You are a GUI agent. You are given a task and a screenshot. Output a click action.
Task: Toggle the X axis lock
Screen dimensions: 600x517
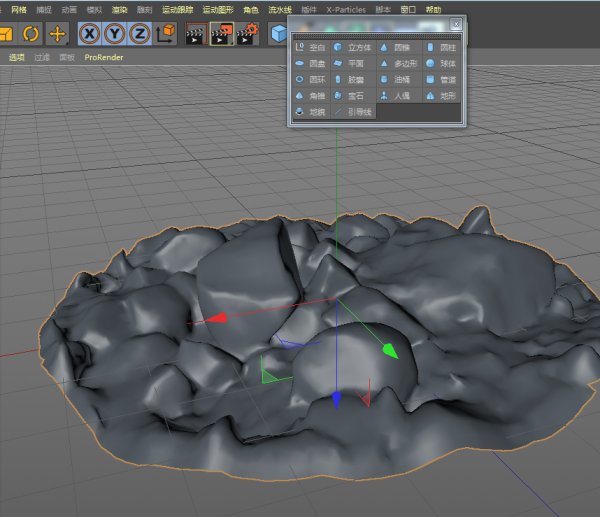tap(90, 34)
